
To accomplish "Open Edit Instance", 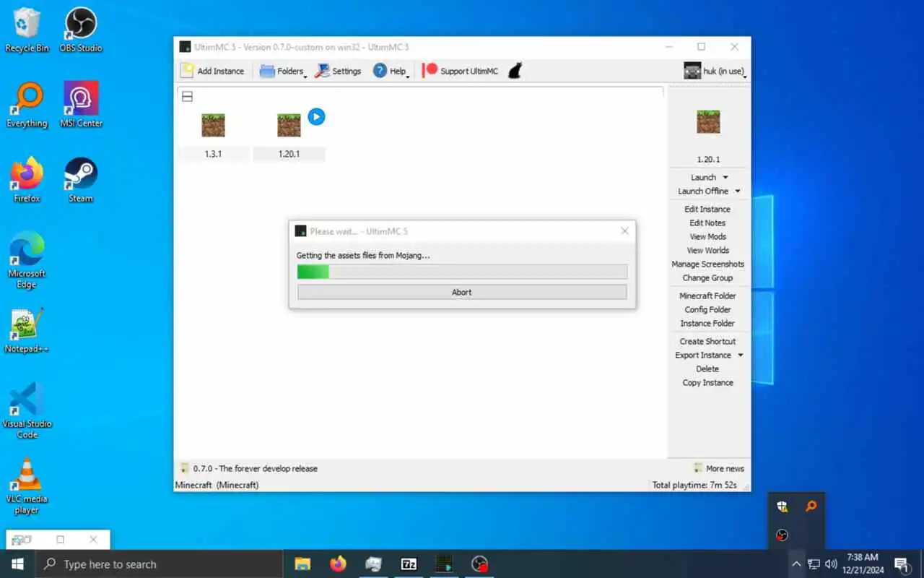I will (707, 209).
